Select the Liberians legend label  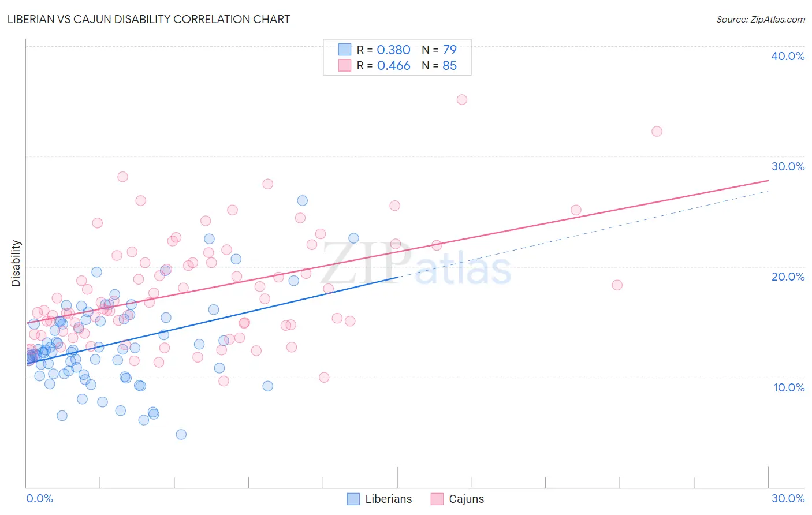tap(389, 499)
